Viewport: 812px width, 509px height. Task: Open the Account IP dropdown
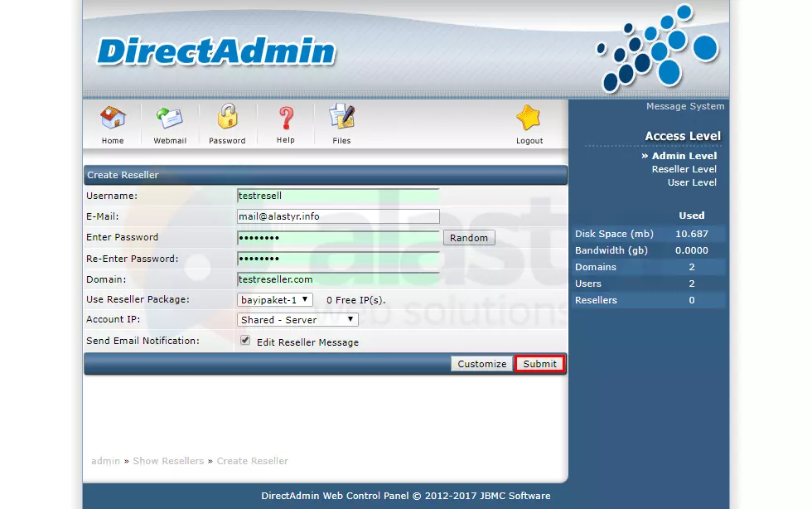click(x=297, y=320)
